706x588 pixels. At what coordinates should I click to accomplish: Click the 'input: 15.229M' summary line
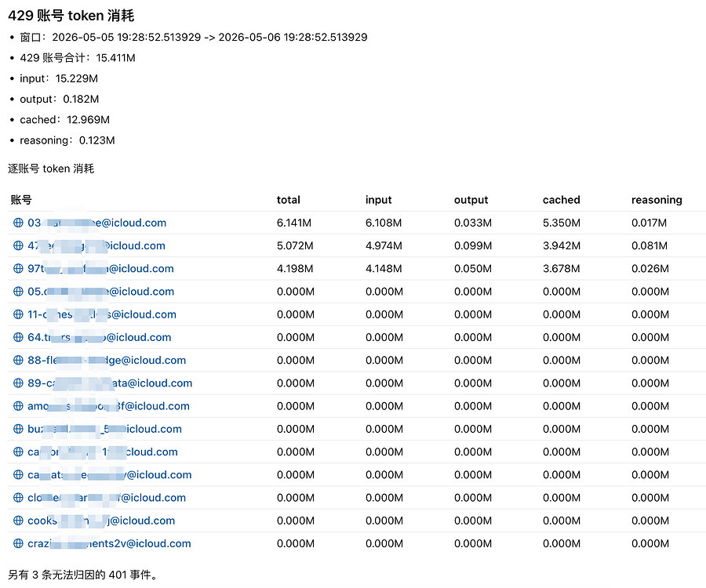click(59, 78)
